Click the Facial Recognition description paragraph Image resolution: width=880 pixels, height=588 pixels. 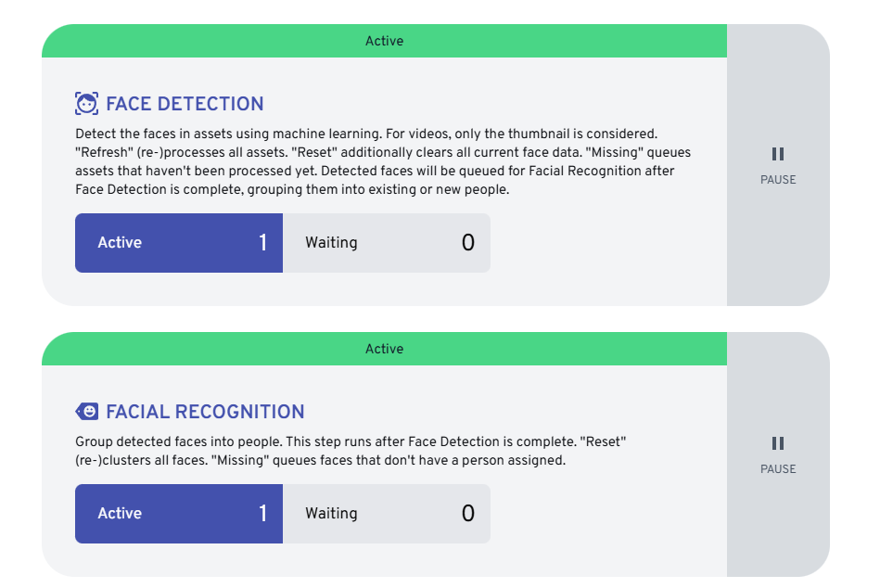tap(351, 451)
